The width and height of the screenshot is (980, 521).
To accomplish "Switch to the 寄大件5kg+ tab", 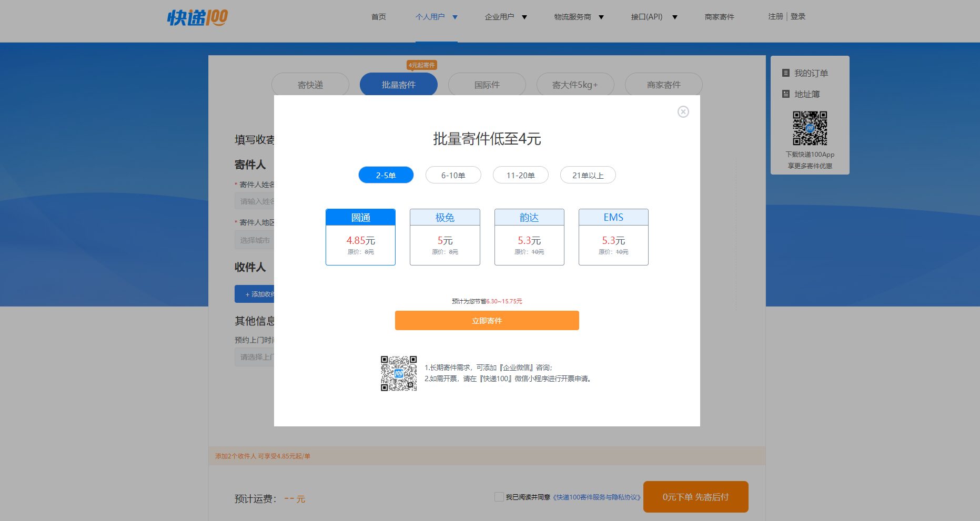I will click(x=575, y=84).
